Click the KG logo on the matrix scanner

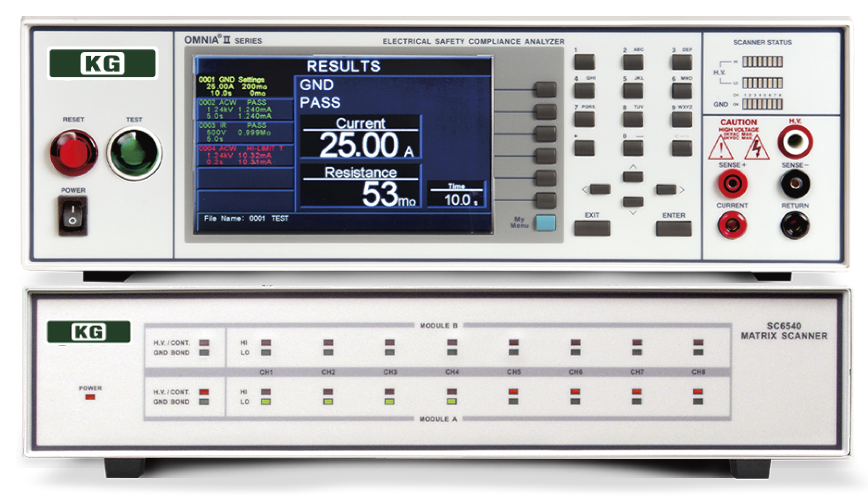coord(89,332)
